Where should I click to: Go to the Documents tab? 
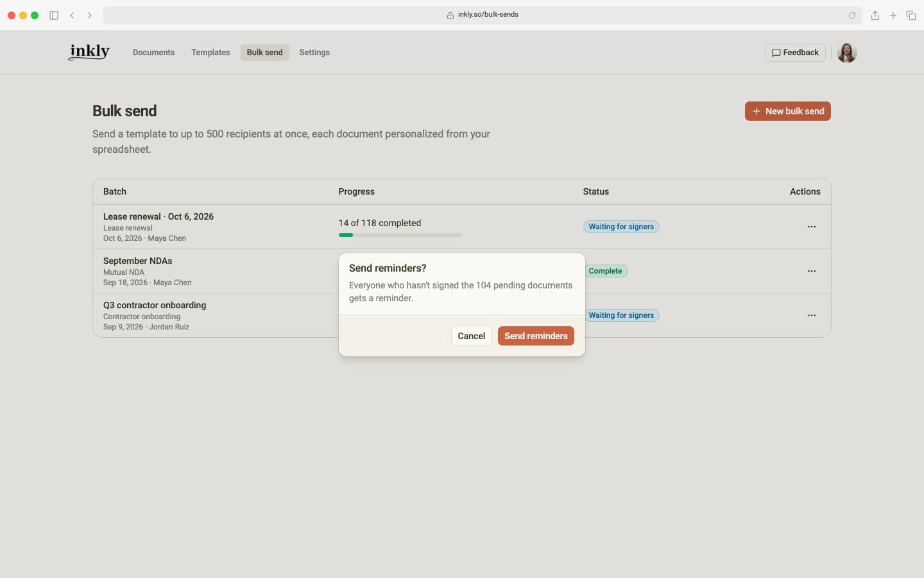[x=153, y=53]
